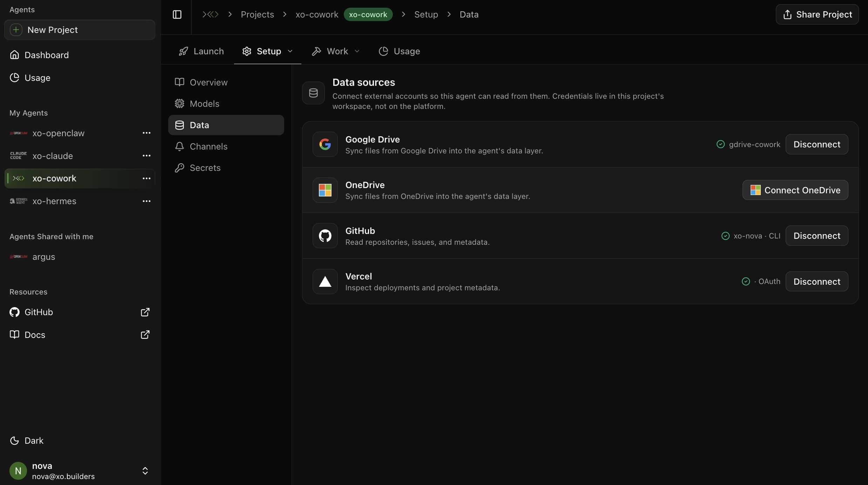The height and width of the screenshot is (485, 868).
Task: Open the Usage tab in project
Action: coord(399,51)
